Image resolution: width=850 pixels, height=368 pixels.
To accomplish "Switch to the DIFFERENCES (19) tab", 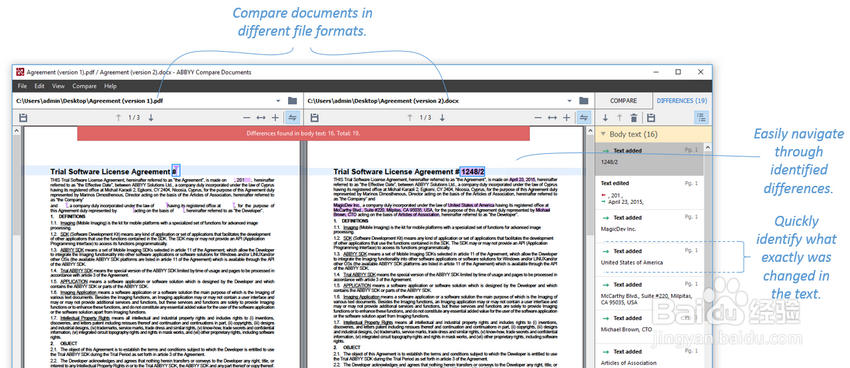I will (681, 101).
